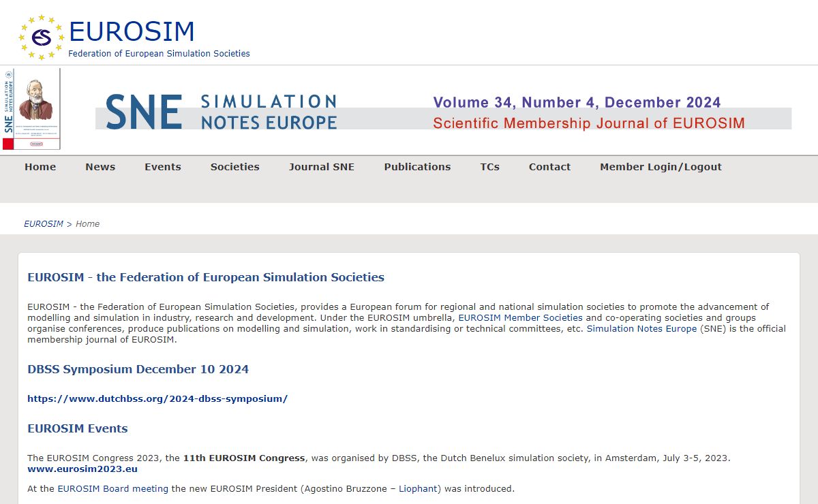Screen dimensions: 818x504
Task: Click the EUROSIM site title heading
Action: click(x=132, y=32)
